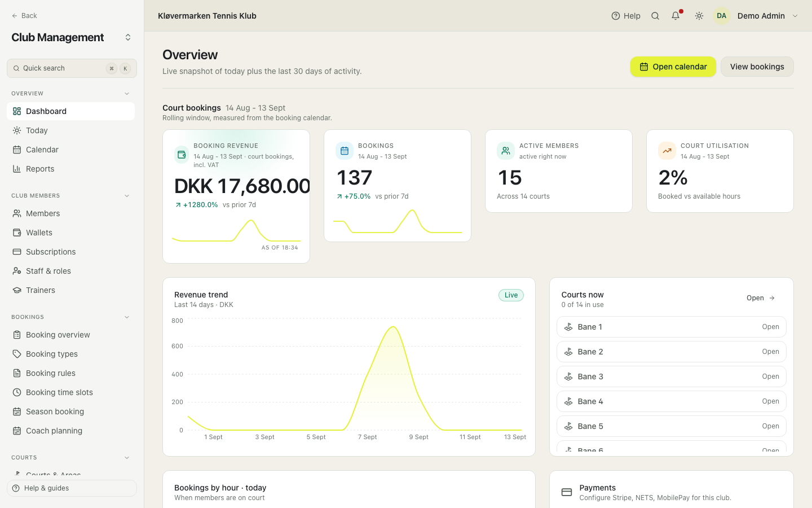Select the Bane 3 court row
812x508 pixels.
(x=672, y=376)
